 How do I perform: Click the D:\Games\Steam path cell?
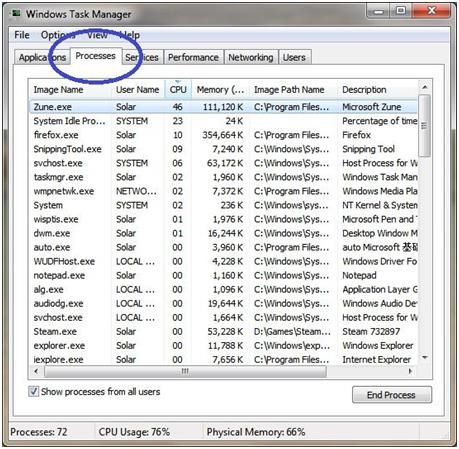pos(292,332)
